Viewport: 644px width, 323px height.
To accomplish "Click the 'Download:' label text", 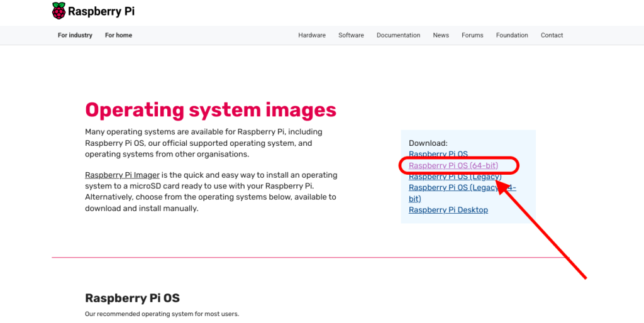I will [428, 143].
